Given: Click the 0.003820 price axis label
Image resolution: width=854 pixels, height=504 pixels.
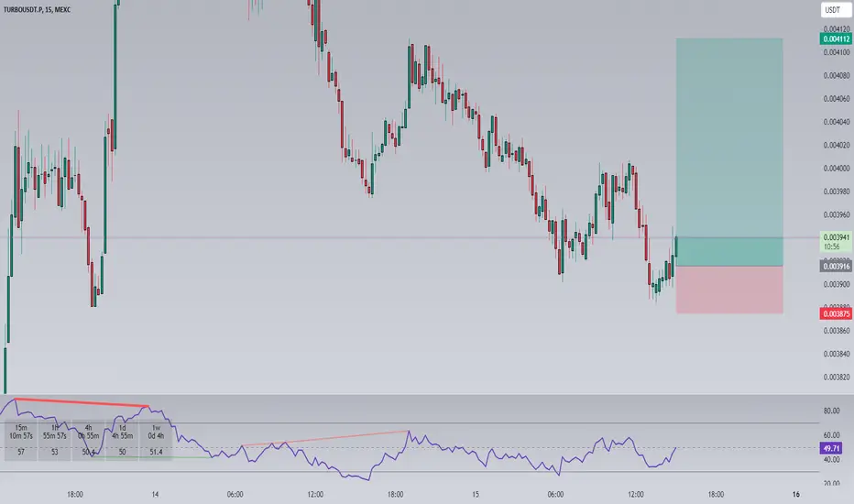Looking at the screenshot, I should point(836,377).
